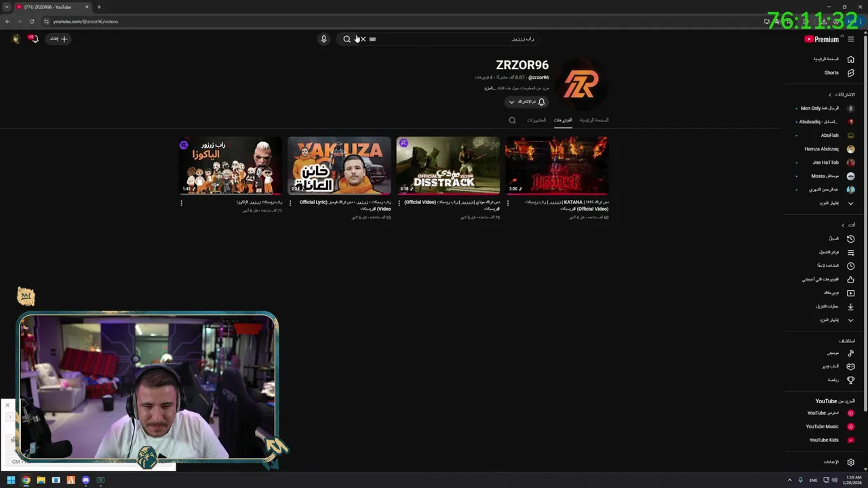Screen dimensions: 868x488
Task: Switch to the channel Posts tab
Action: [x=536, y=120]
